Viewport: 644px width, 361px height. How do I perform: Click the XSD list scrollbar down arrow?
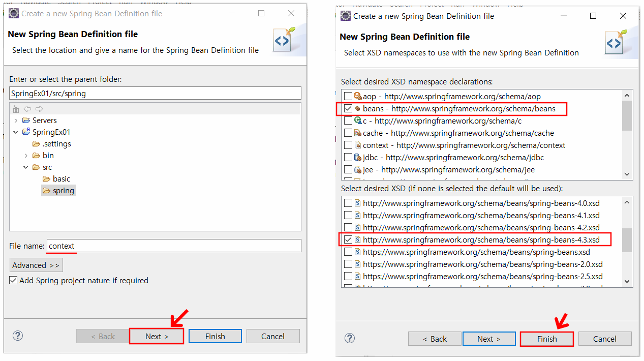click(627, 281)
